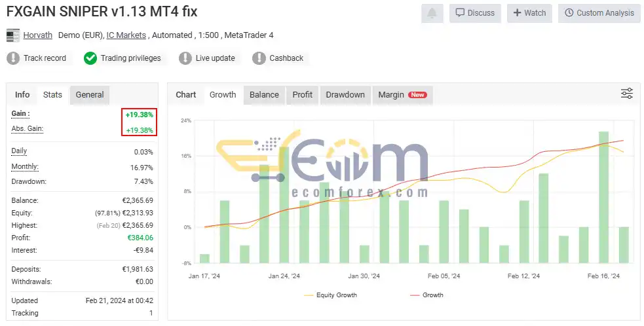
Task: Click the Profit value €384.06
Action: click(x=140, y=238)
